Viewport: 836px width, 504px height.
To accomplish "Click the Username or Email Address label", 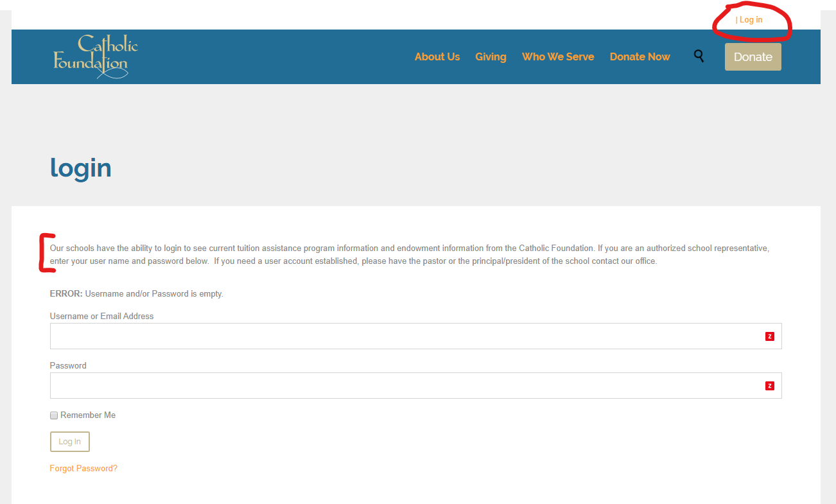I will point(101,316).
